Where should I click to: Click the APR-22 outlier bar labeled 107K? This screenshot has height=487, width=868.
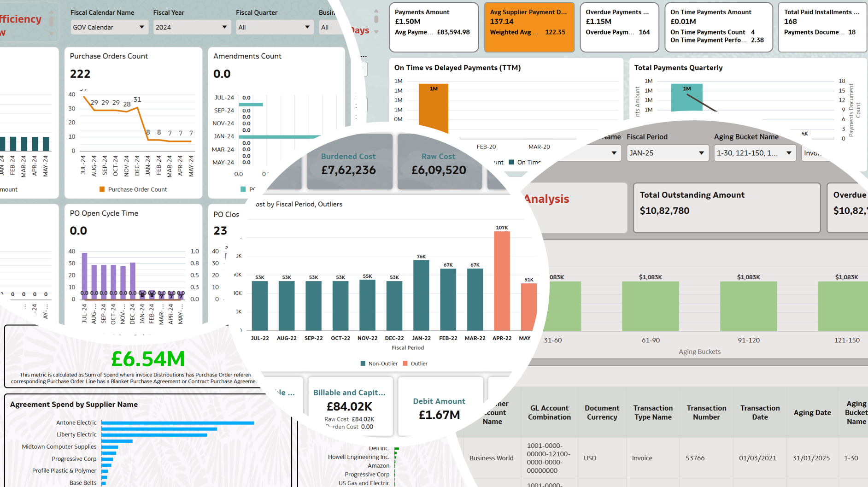tap(502, 281)
